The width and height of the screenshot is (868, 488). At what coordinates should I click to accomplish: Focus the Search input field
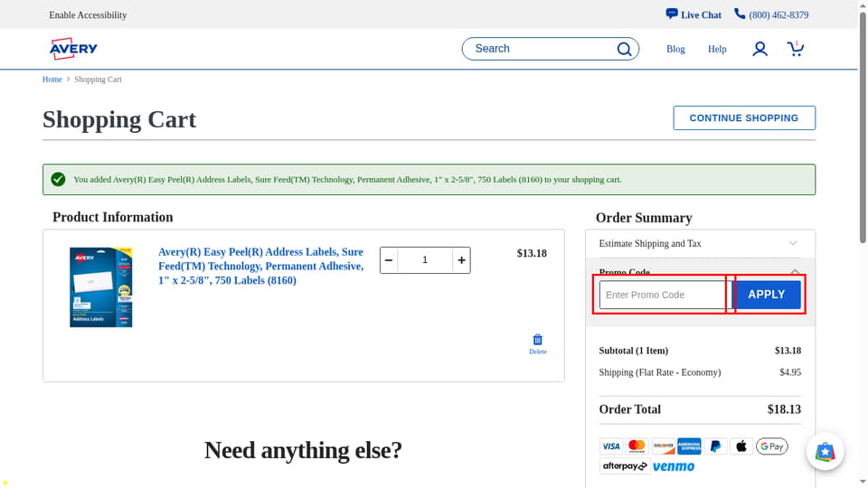coord(542,49)
